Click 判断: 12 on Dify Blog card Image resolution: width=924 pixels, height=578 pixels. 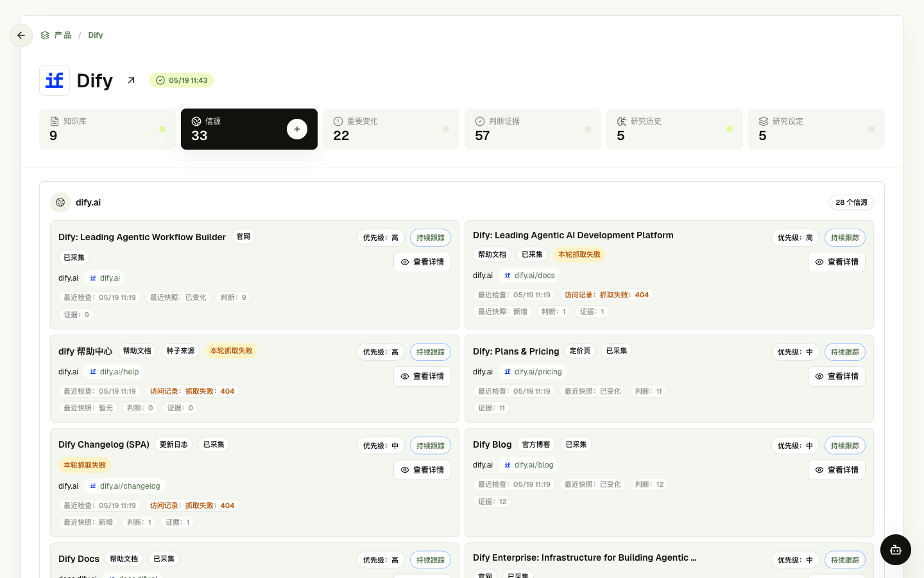(x=649, y=484)
